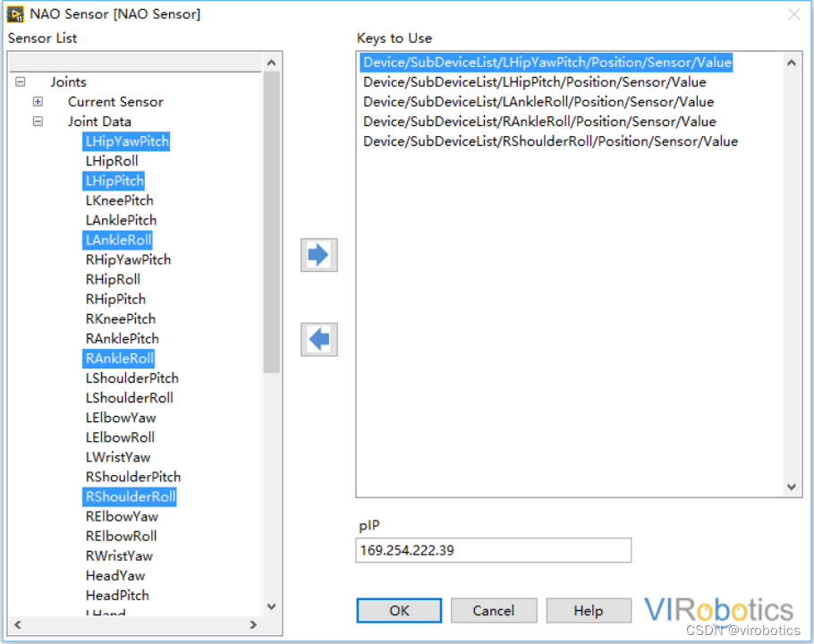Select RAnklePitch joint
Viewport: 814px width, 644px height.
pyautogui.click(x=122, y=338)
